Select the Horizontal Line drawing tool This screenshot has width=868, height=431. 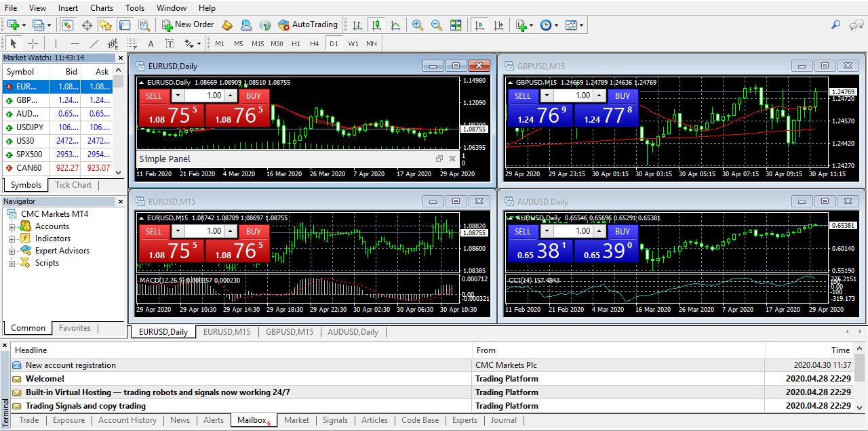point(75,43)
